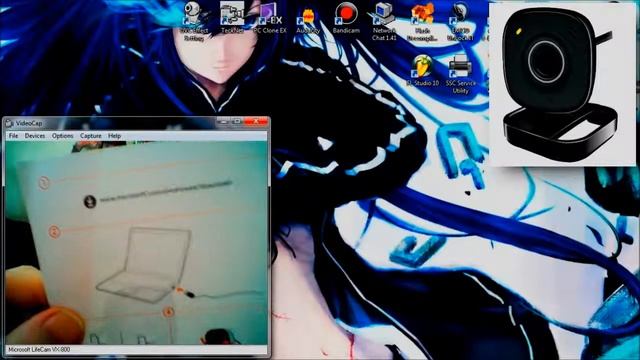The height and width of the screenshot is (360, 640).
Task: Launch PC Clone EX from the desktop
Action: pos(270,18)
